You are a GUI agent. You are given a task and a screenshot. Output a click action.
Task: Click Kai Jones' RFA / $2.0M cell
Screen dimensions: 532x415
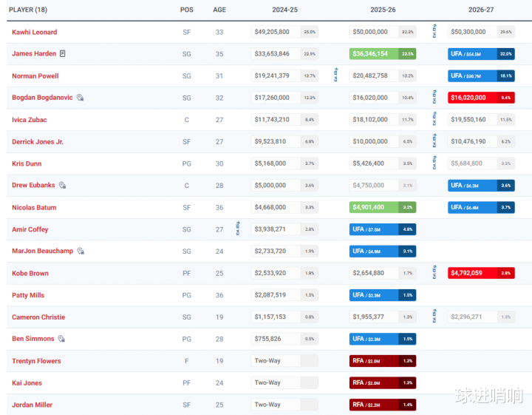[383, 382]
